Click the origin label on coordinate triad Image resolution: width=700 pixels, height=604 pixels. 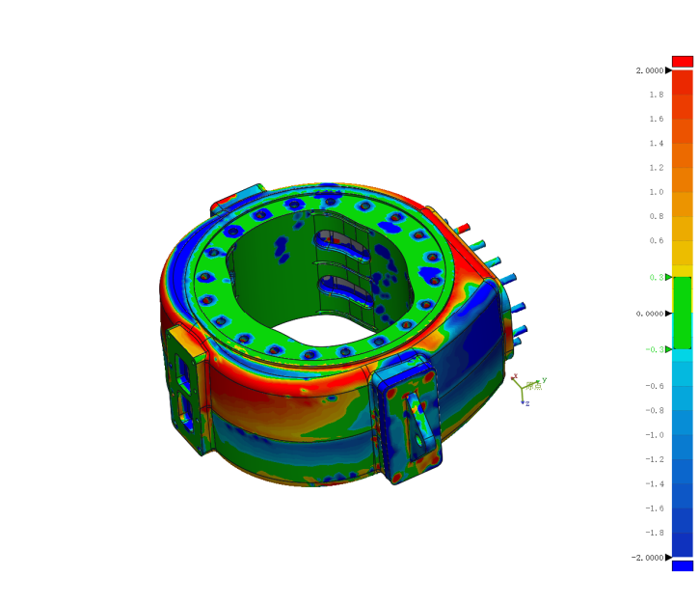pos(531,386)
